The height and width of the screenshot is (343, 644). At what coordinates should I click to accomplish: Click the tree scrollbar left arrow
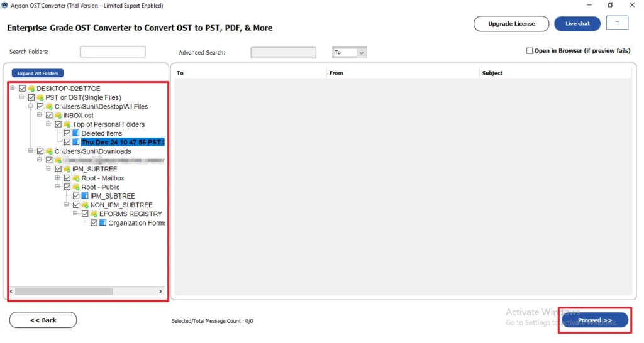(11, 291)
